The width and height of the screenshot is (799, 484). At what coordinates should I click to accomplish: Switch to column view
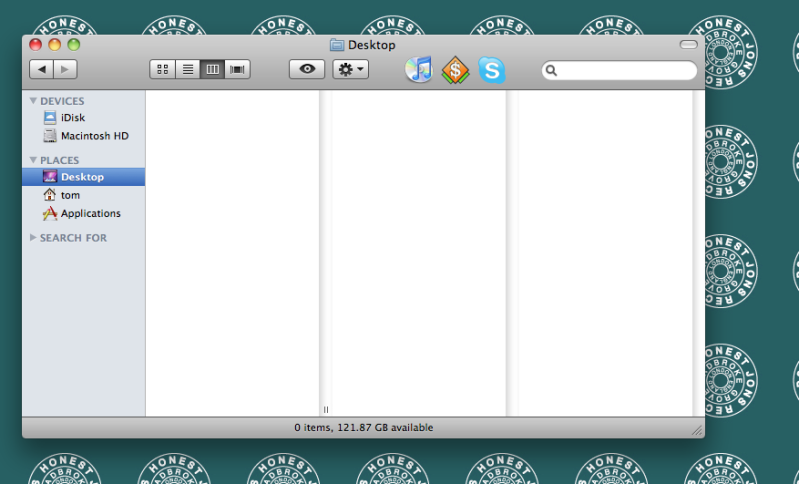click(212, 69)
